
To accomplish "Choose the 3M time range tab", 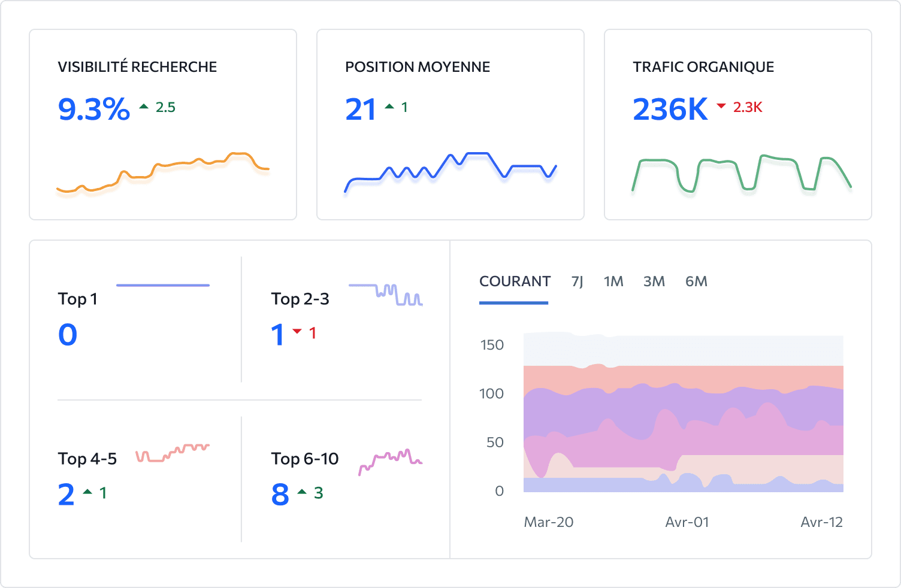I will 654,281.
